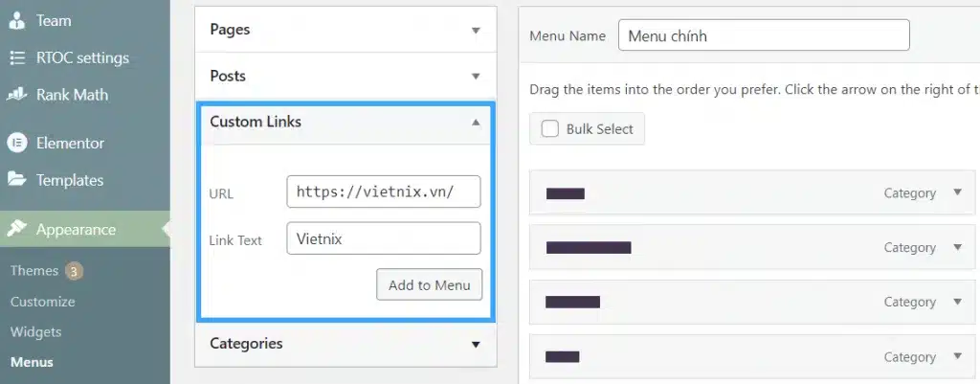Open the Elementor sidebar icon
Screen dimensions: 980x384
coord(17,143)
